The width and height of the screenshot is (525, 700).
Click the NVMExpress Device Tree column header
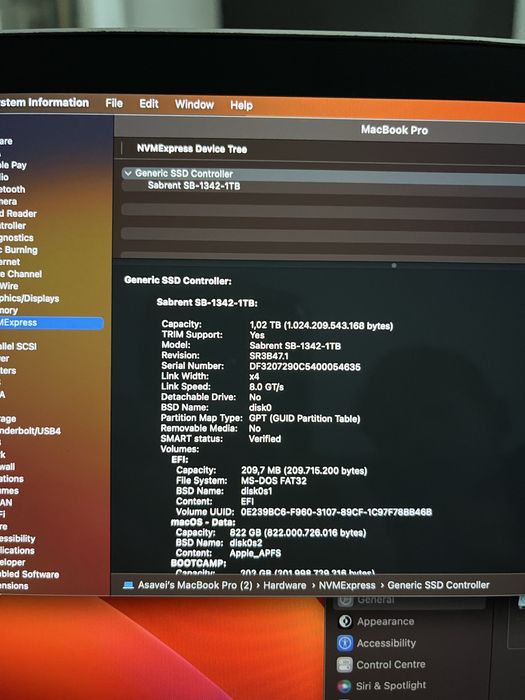192,149
